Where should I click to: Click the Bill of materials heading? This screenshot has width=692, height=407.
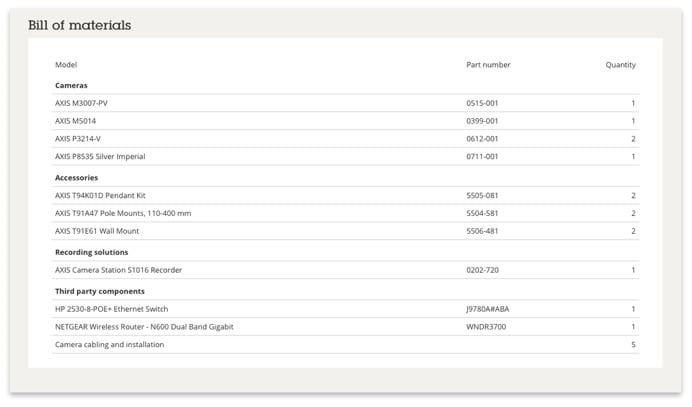pyautogui.click(x=79, y=25)
